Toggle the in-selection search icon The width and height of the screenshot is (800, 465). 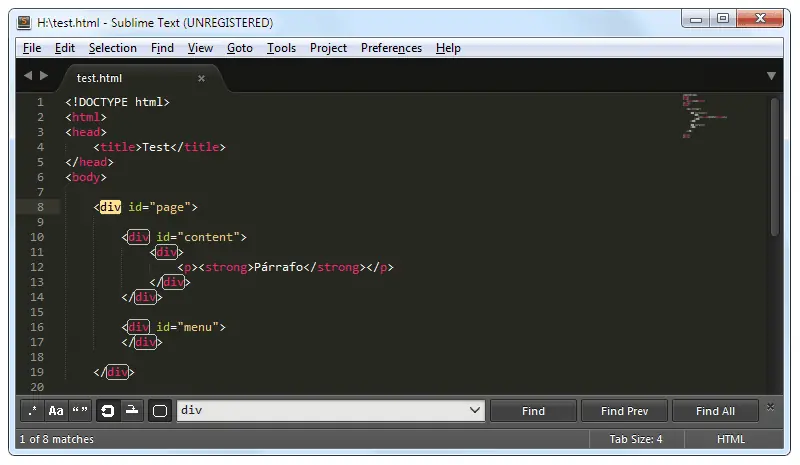[x=132, y=411]
